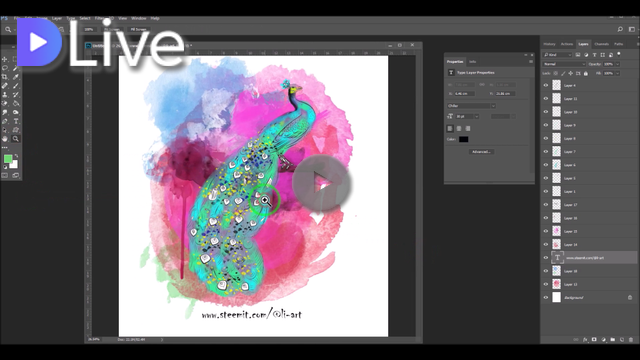Screen dimensions: 640x360
Task: Select the Paint Bucket tool
Action: (x=16, y=103)
